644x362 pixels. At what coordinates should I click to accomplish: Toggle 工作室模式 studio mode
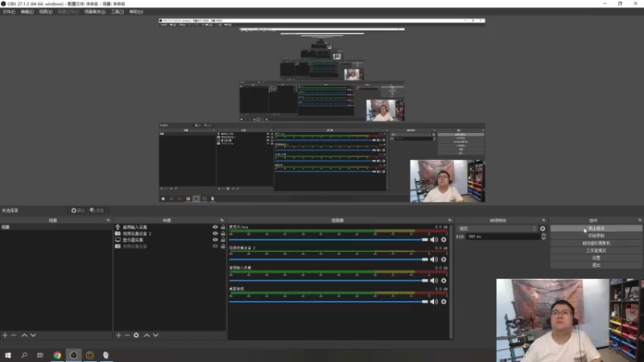[x=596, y=250]
